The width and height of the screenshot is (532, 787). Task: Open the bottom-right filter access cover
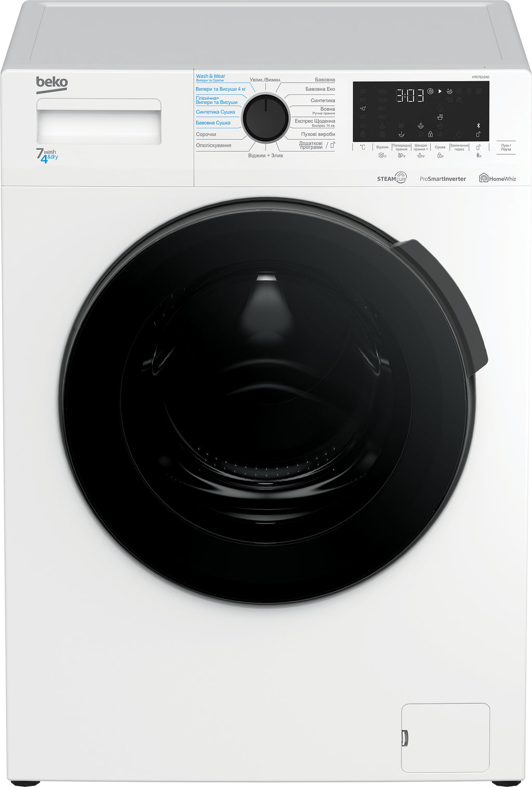point(445,737)
